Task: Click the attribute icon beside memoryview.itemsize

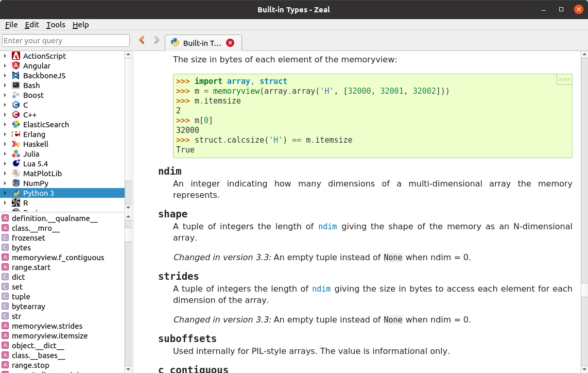Action: pos(5,335)
